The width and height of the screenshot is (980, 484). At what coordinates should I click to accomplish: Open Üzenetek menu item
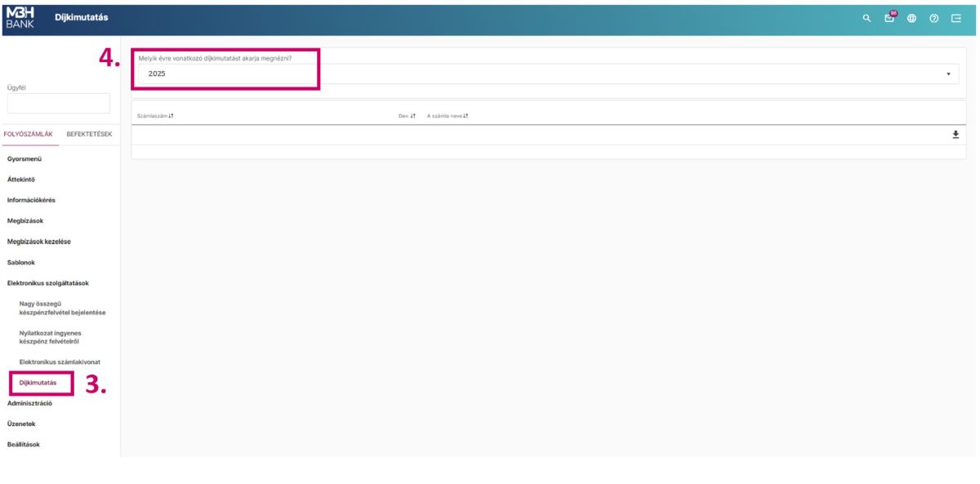tap(21, 424)
